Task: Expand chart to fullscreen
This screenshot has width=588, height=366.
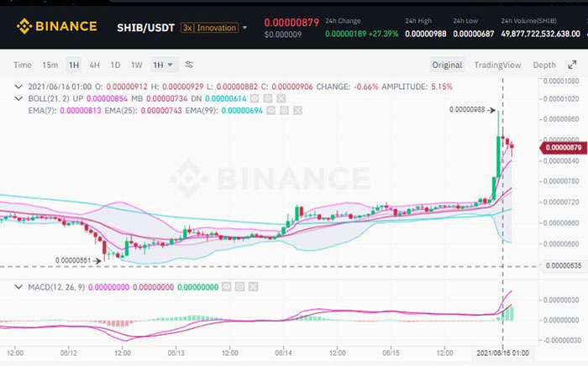Action: pyautogui.click(x=572, y=65)
